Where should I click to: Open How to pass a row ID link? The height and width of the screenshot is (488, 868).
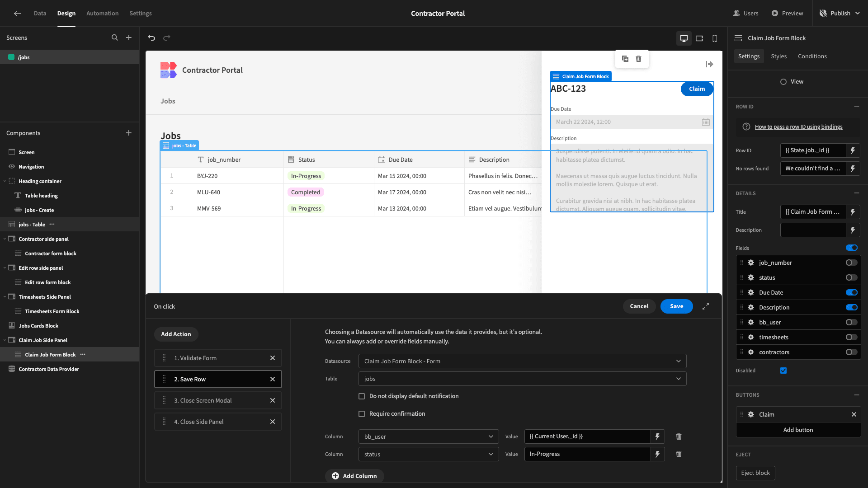coord(798,127)
